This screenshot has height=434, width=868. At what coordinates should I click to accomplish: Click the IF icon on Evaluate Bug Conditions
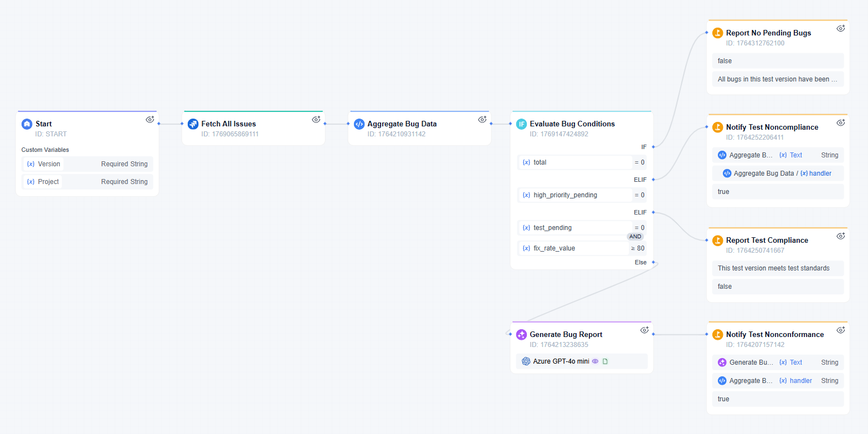pos(521,124)
